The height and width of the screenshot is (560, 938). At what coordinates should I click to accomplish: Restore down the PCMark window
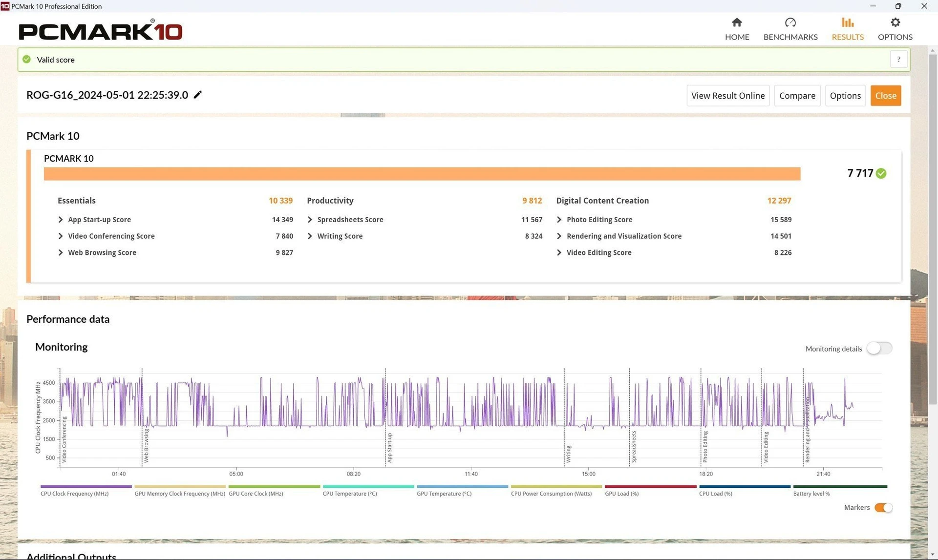pyautogui.click(x=898, y=6)
